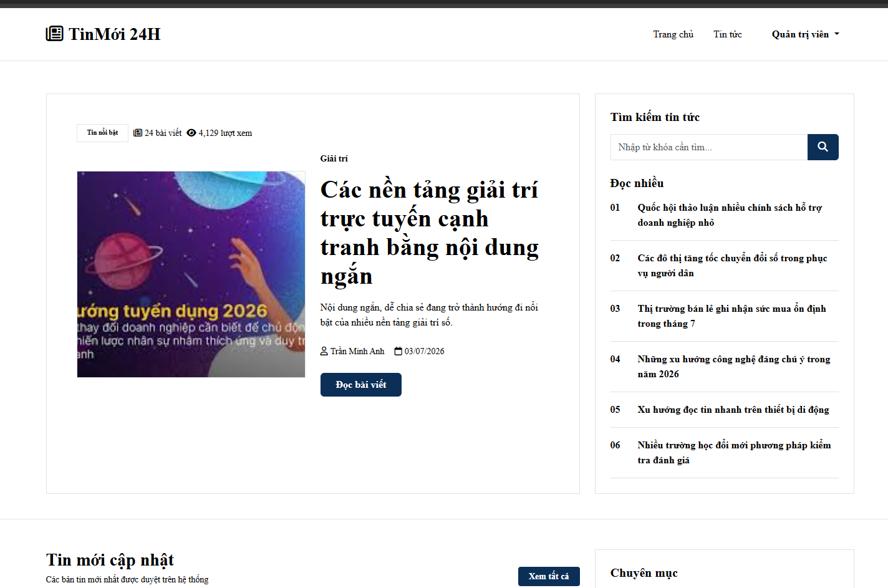Go to Trang chủ in navigation
Viewport: 888px width, 588px height.
pyautogui.click(x=673, y=34)
